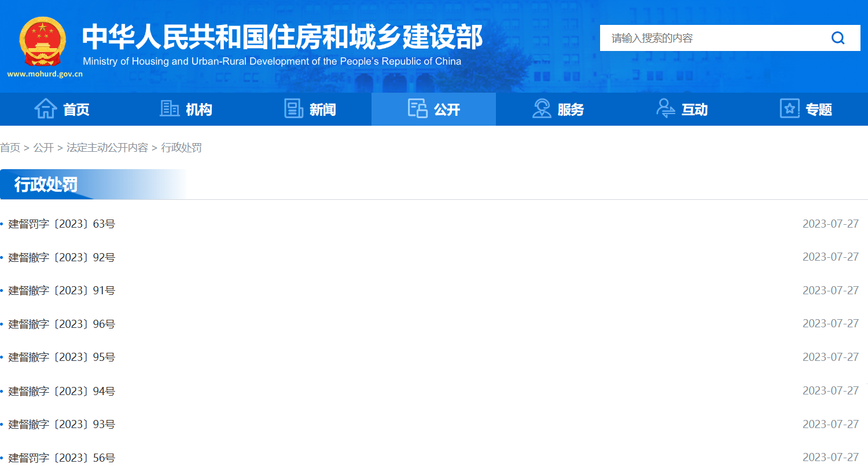Open notice 建督罚字〔2023〕63号
The width and height of the screenshot is (868, 475).
tap(61, 224)
